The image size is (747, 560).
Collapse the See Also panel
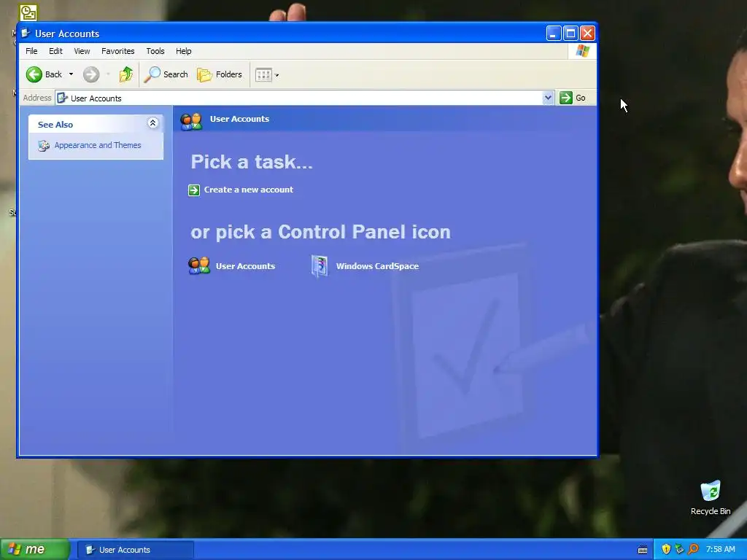pyautogui.click(x=153, y=123)
